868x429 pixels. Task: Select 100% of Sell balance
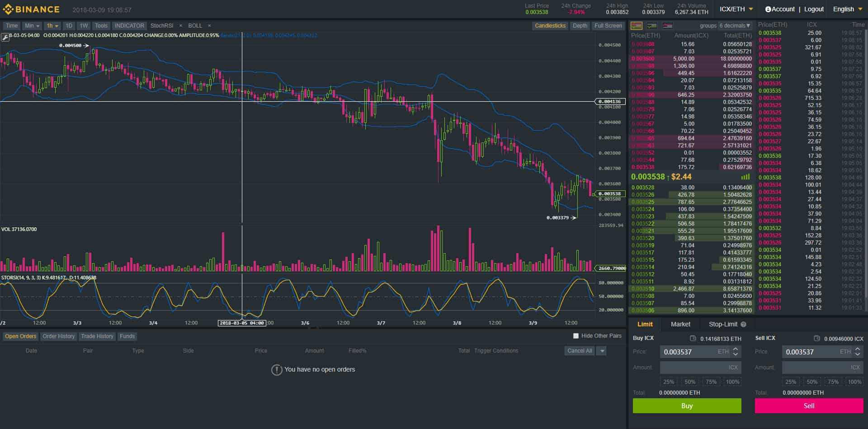pos(854,382)
